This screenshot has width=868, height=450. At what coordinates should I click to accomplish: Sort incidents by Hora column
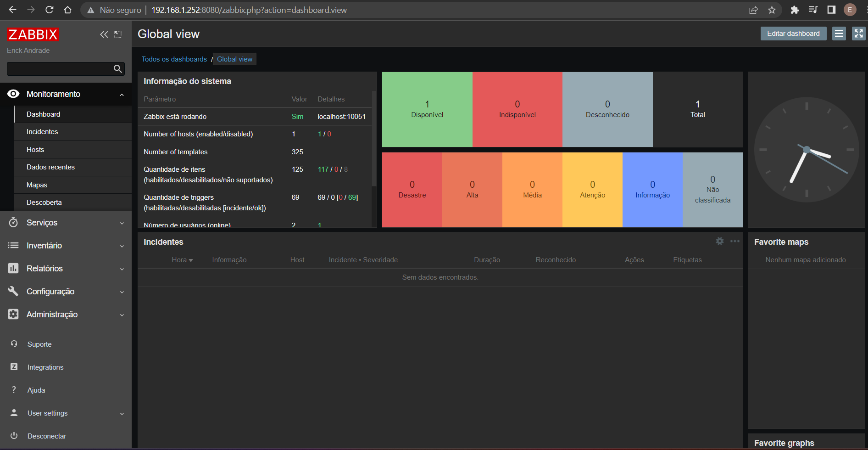click(182, 260)
